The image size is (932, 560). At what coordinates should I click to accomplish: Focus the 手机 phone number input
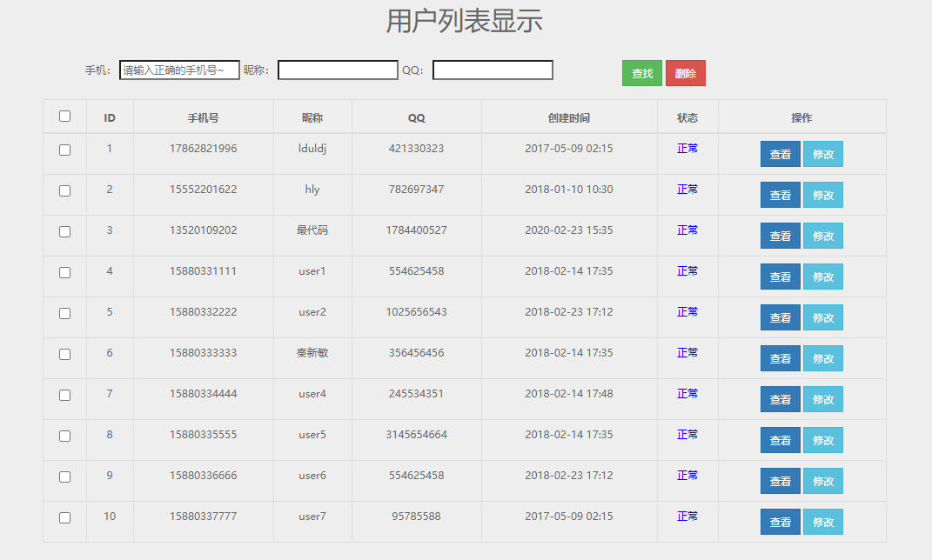tap(179, 70)
